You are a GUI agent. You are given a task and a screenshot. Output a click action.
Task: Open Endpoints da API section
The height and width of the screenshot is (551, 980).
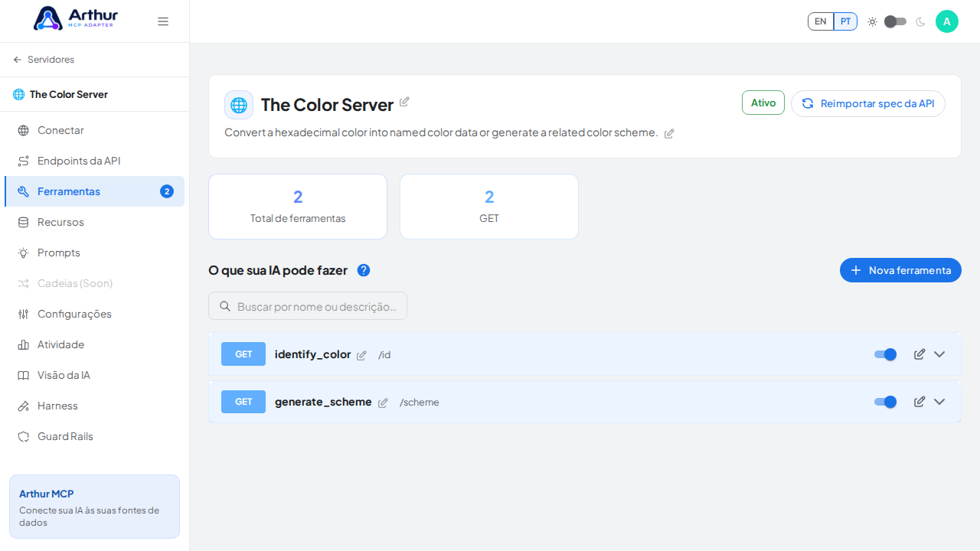pos(94,161)
